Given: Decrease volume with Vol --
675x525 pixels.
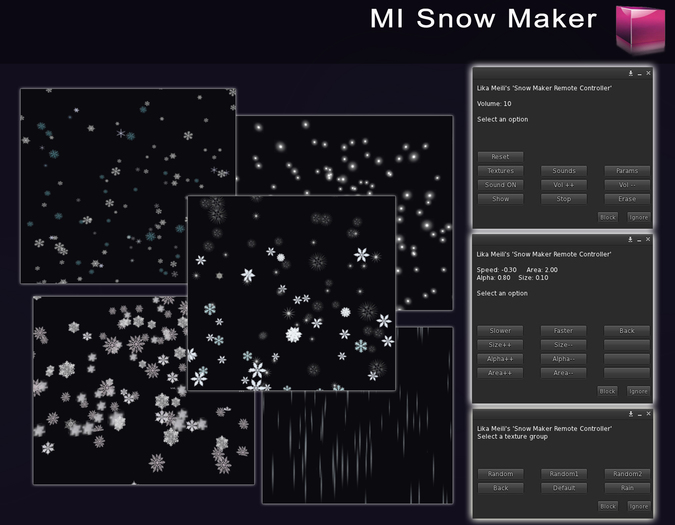Looking at the screenshot, I should pos(627,185).
